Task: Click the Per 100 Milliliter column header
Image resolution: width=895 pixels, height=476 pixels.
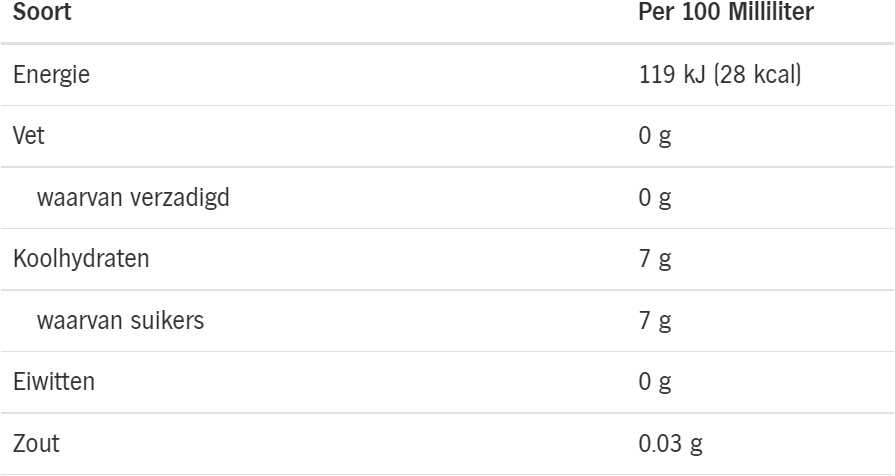Action: click(x=726, y=12)
